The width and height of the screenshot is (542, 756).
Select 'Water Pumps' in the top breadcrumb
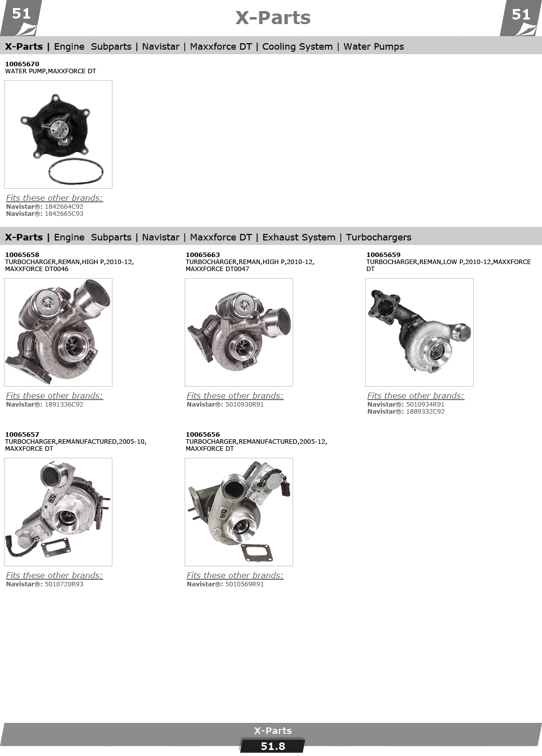[373, 46]
